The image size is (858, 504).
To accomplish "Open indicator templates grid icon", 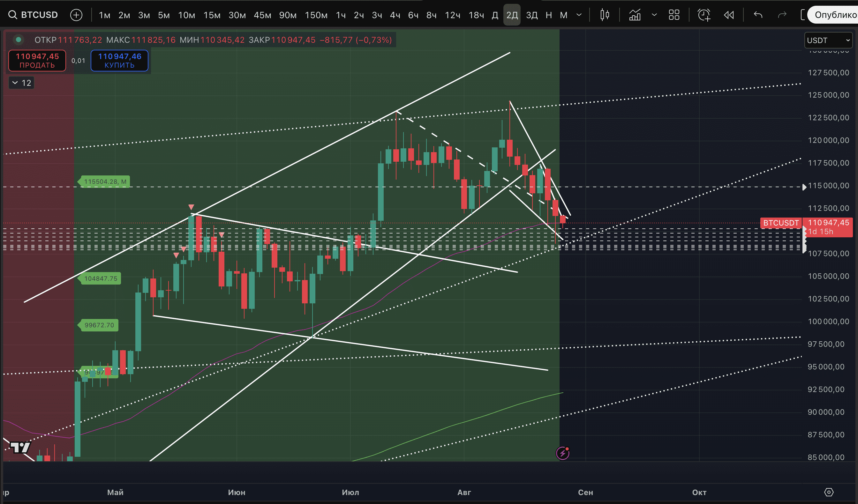I will coord(674,15).
